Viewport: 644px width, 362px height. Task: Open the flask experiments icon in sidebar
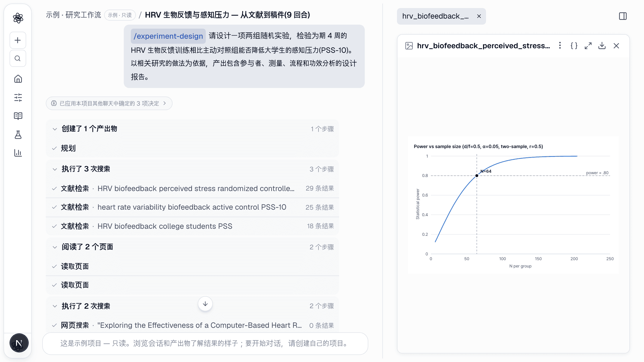coord(18,135)
